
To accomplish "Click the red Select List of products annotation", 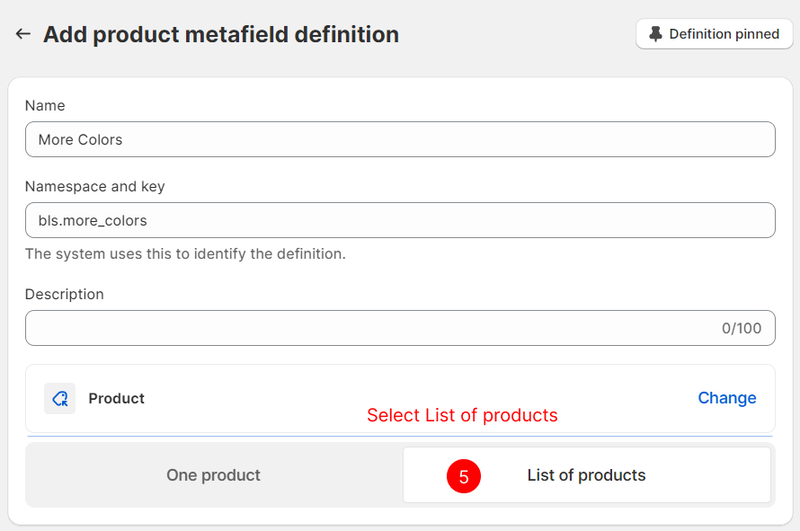I will click(x=462, y=415).
